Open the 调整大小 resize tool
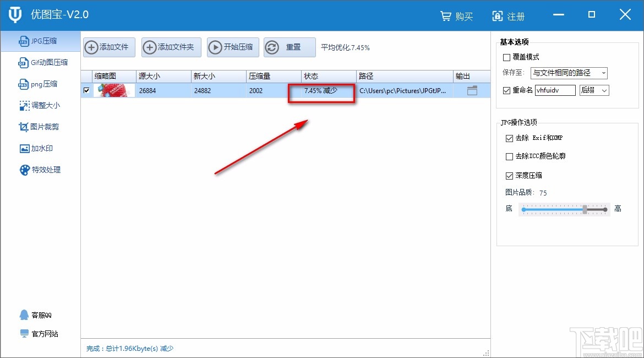 click(40, 106)
